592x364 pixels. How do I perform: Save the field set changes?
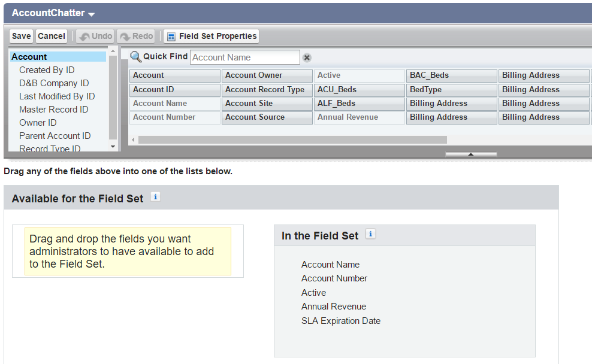tap(20, 36)
